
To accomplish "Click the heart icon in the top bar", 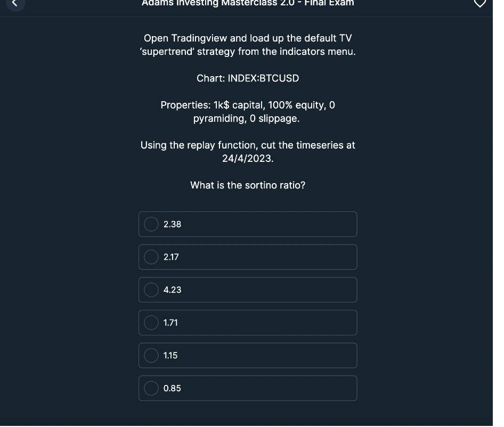I will 479,4.
